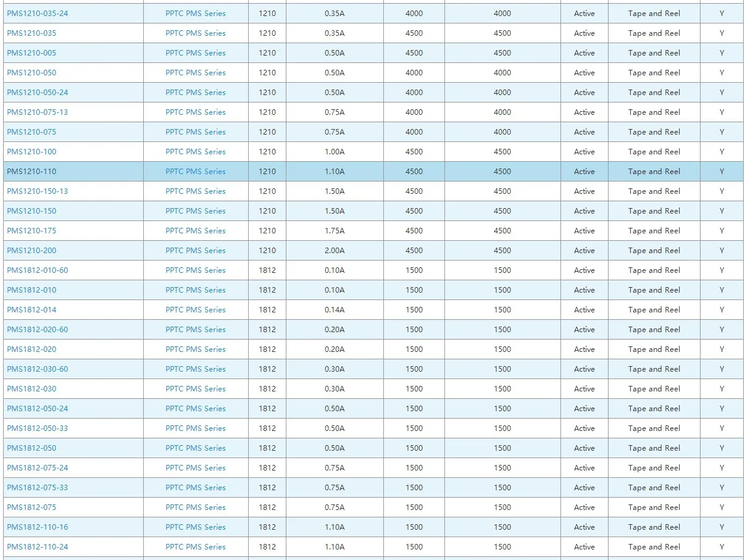The image size is (745, 560).
Task: Open PPTC PMS Series link for PMS1812-014
Action: tap(196, 310)
